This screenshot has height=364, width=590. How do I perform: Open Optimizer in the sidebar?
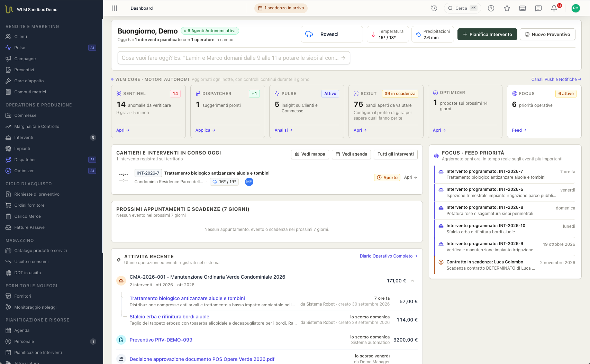51,171
